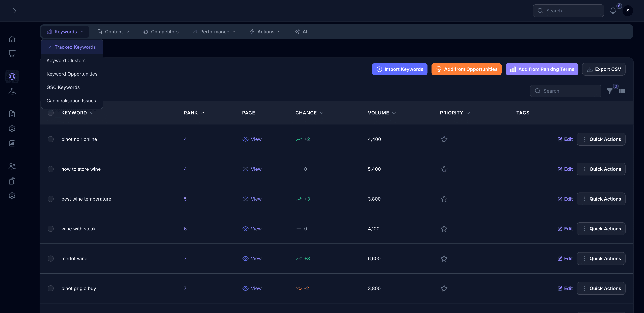Star the merlot wine priority
Viewport: 644px width, 313px height.
point(444,259)
